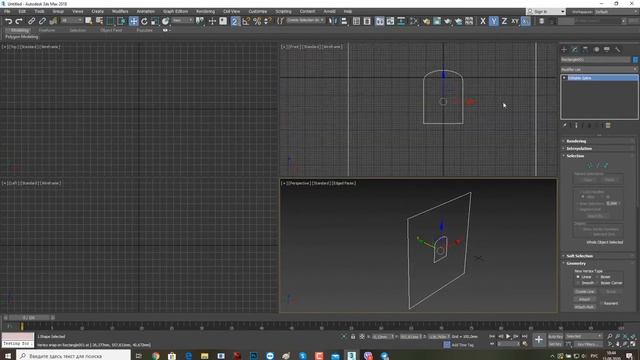Open the Hierarchy command panel tab

(x=585, y=49)
